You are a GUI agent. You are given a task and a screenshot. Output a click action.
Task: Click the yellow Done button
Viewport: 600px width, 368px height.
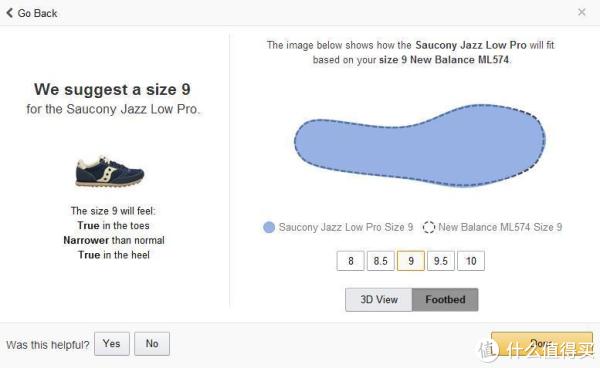tap(542, 344)
